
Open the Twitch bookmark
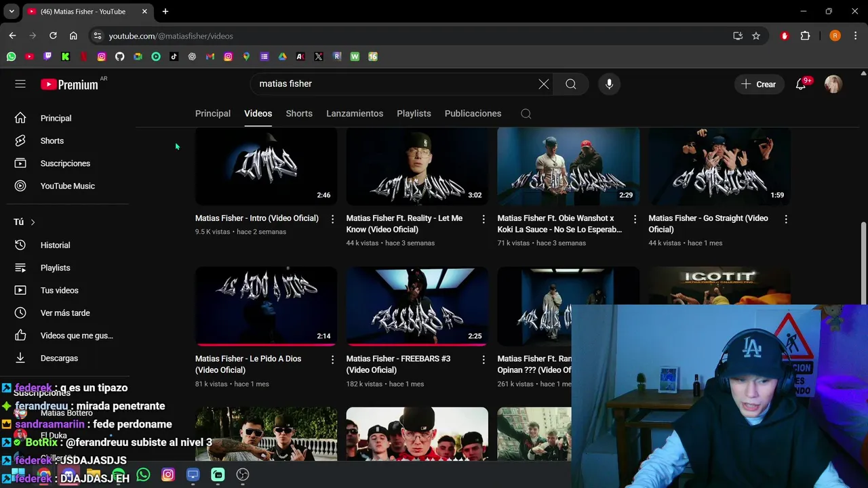pos(47,57)
